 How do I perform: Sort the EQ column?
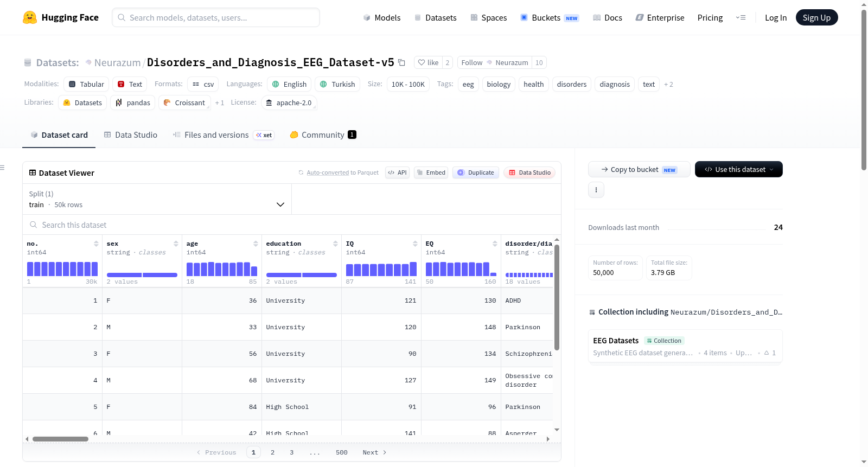495,244
